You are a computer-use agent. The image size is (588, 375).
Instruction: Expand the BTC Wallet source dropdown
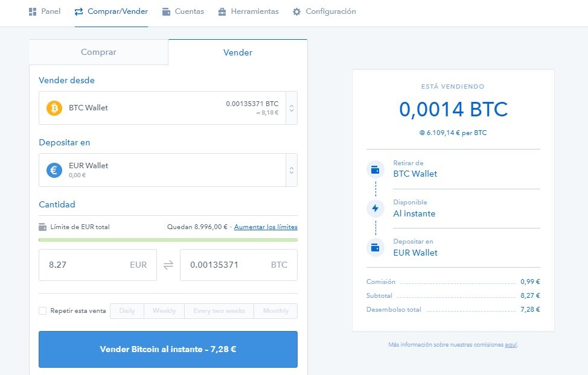[291, 109]
